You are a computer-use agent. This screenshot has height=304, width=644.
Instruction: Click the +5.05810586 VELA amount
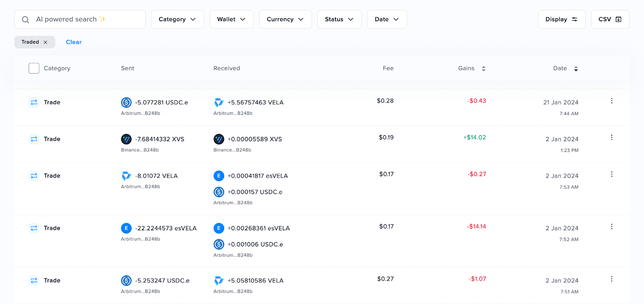point(256,280)
